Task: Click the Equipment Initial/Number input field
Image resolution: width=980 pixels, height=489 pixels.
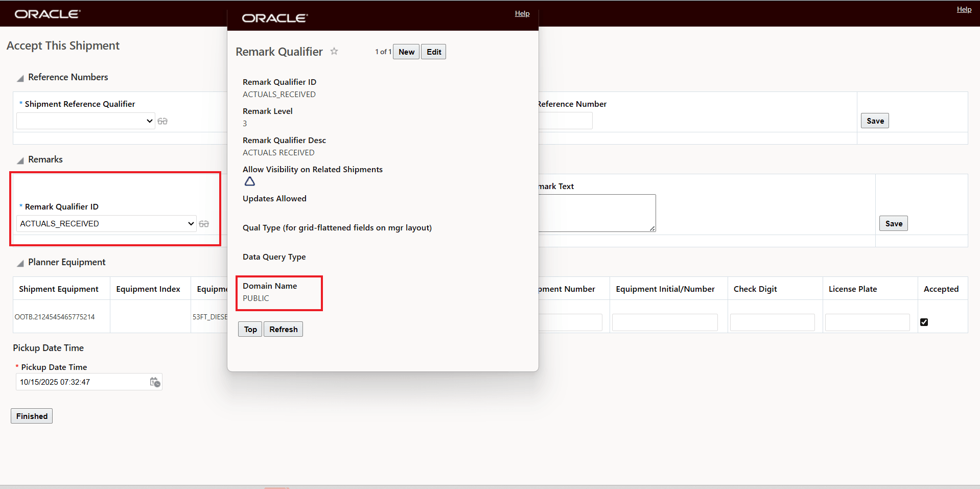Action: (x=665, y=322)
